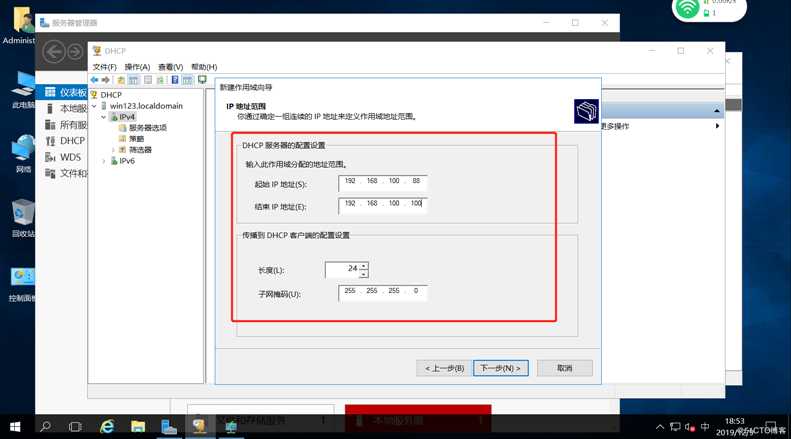Expand the 筛选器 tree node
791x439 pixels.
click(113, 150)
